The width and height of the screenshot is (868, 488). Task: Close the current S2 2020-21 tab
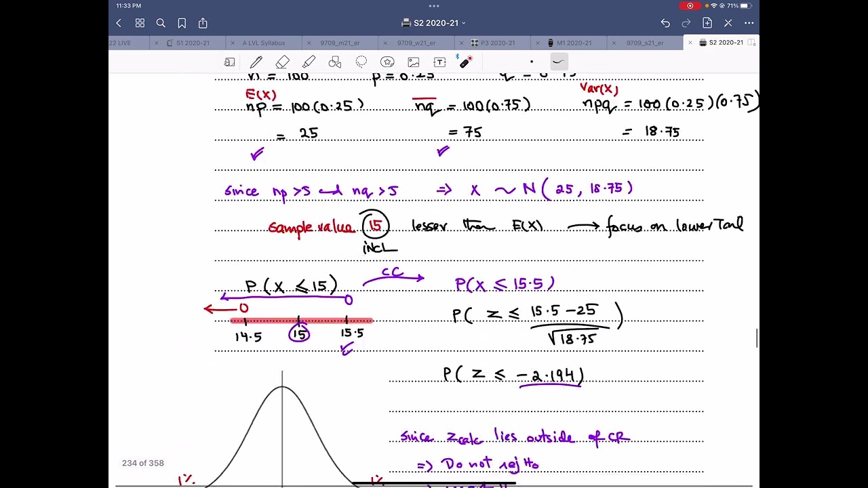pyautogui.click(x=690, y=43)
